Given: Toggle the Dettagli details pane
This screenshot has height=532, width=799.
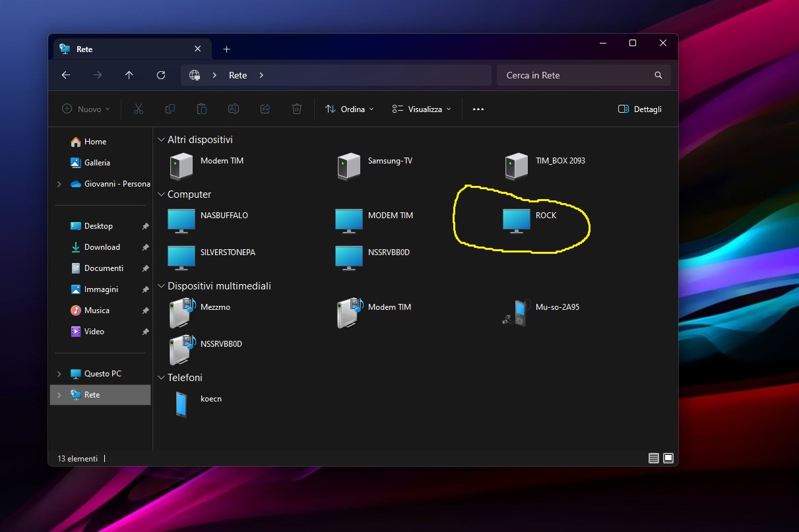Looking at the screenshot, I should click(x=639, y=109).
